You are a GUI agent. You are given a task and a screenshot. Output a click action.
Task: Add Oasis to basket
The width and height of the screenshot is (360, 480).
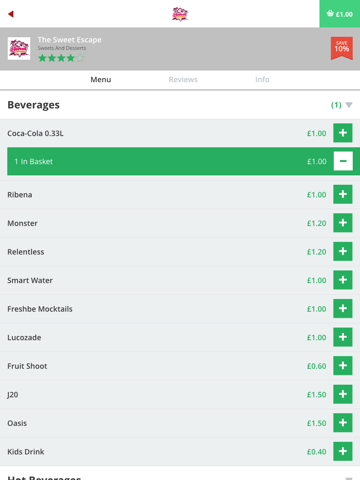point(343,423)
